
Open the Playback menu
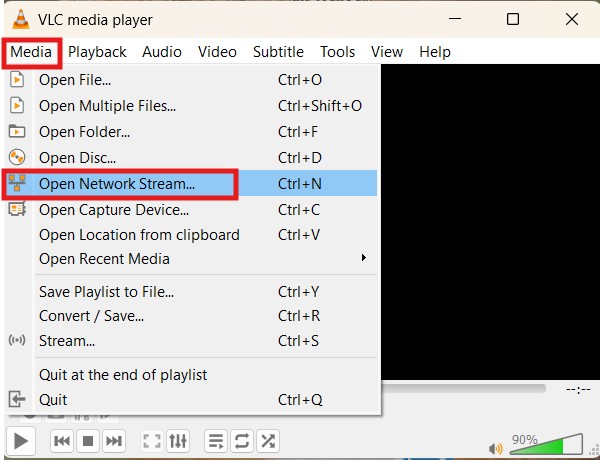coord(97,52)
